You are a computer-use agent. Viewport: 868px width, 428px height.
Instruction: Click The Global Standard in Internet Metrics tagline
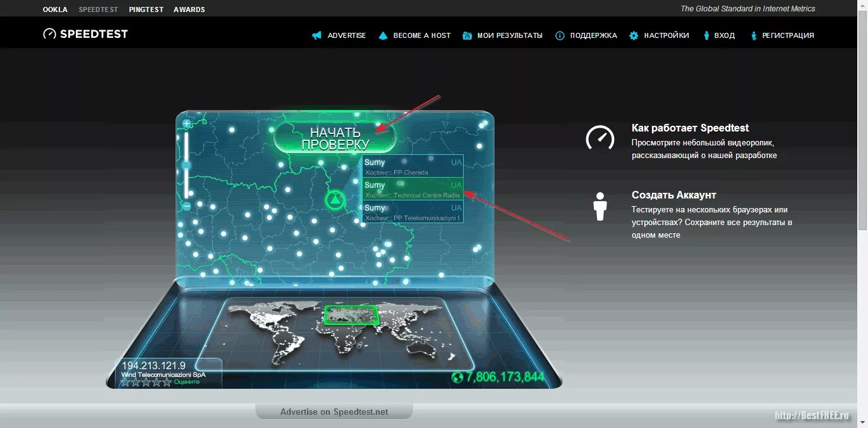pos(748,9)
